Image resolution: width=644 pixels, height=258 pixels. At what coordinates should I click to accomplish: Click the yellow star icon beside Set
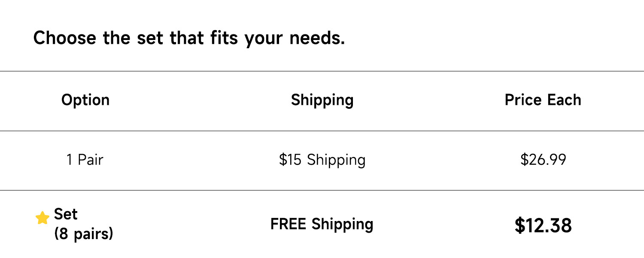43,218
